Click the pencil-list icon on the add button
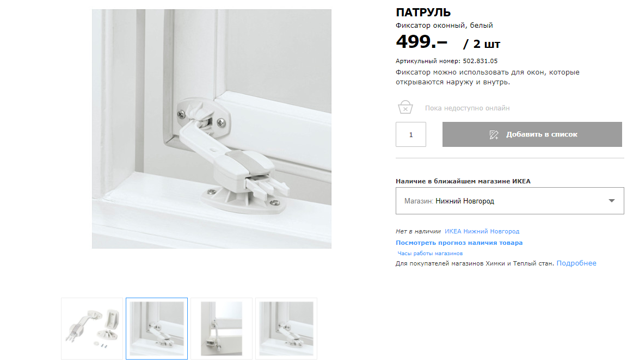633x364 pixels. coord(494,134)
